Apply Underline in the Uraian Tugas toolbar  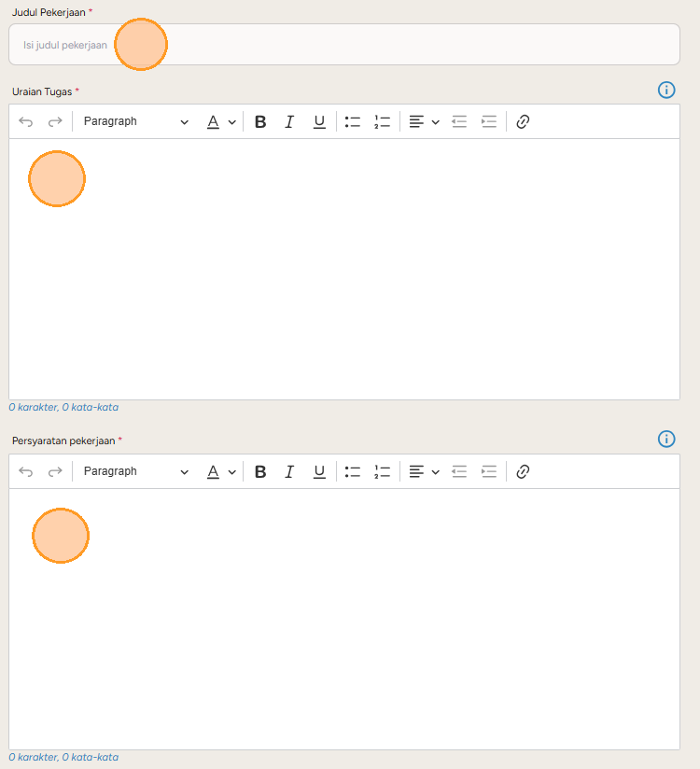[x=319, y=121]
